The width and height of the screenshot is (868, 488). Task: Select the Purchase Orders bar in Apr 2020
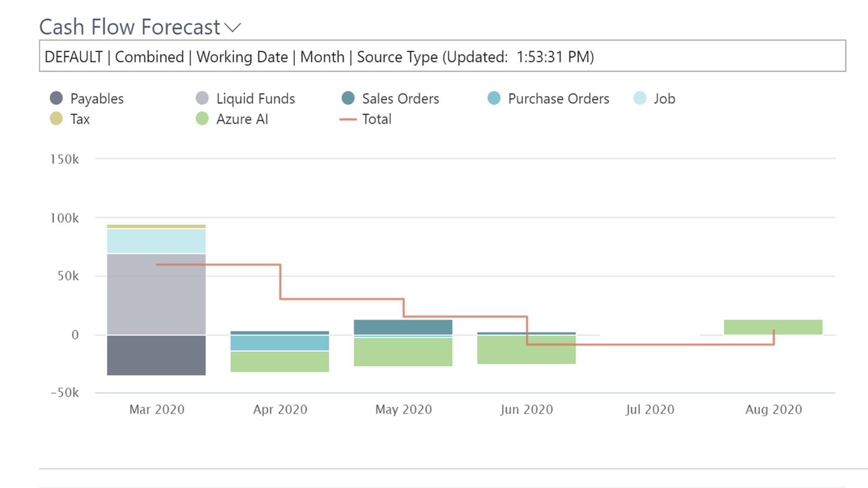coord(279,343)
